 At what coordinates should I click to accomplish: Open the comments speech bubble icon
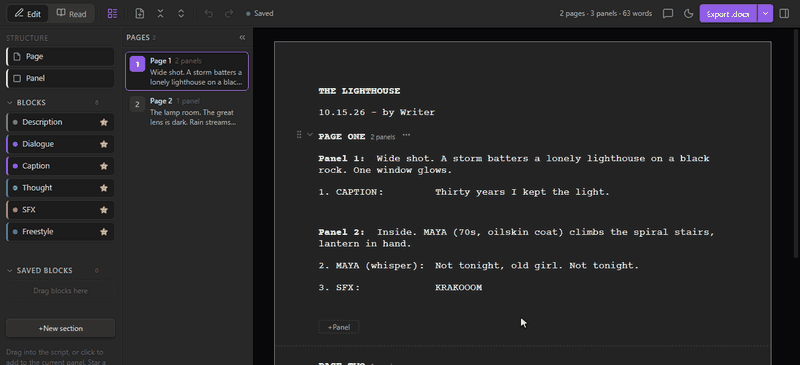click(668, 14)
